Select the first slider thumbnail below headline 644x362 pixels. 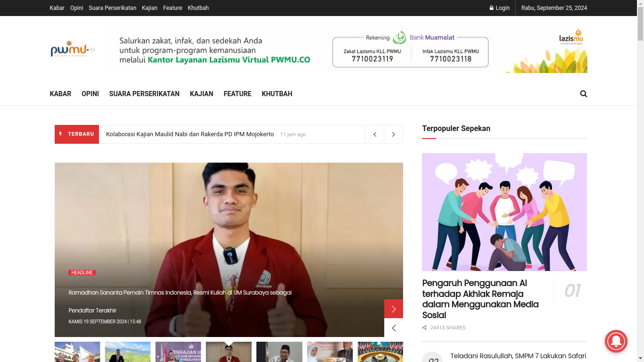tap(77, 352)
